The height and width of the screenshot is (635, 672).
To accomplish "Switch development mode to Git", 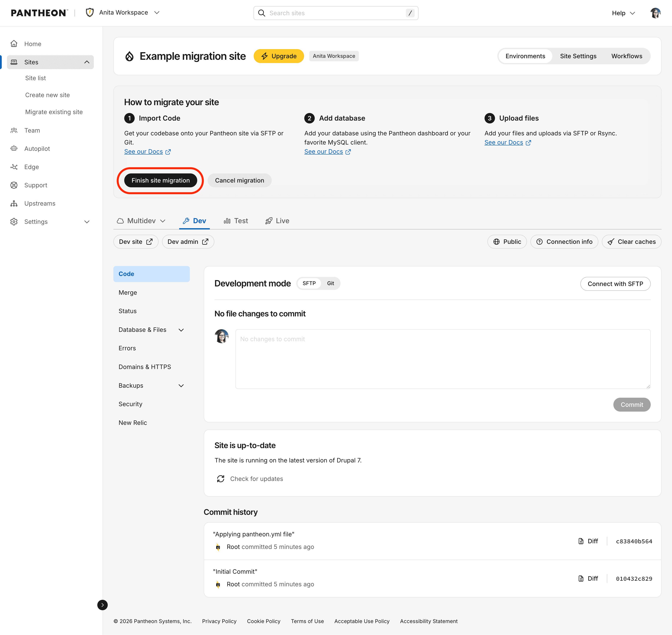I will (x=330, y=283).
